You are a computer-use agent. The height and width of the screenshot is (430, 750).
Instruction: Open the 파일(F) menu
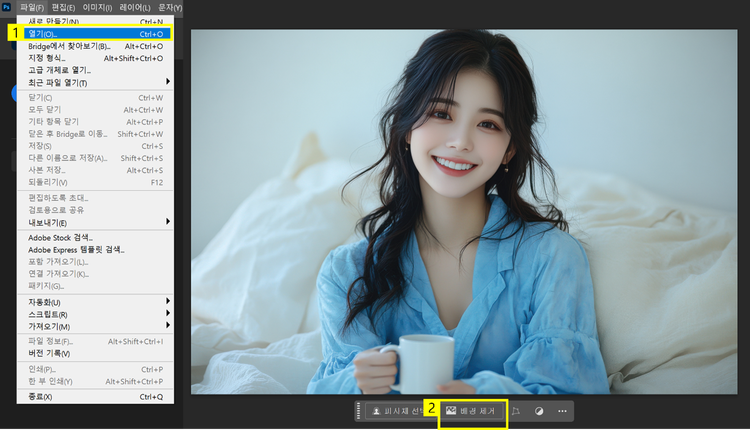pos(32,8)
